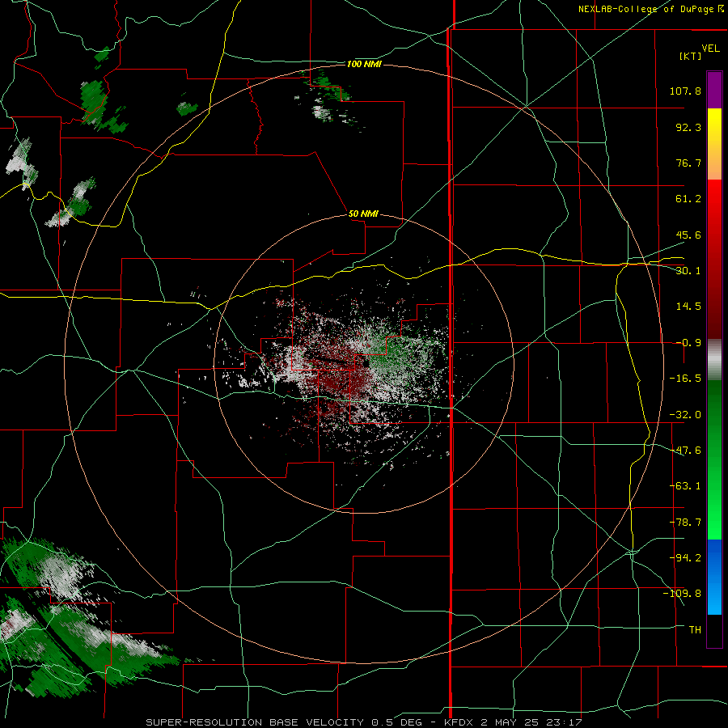Click the -16.5 velocity scale value
The height and width of the screenshot is (728, 728).
pyautogui.click(x=685, y=379)
